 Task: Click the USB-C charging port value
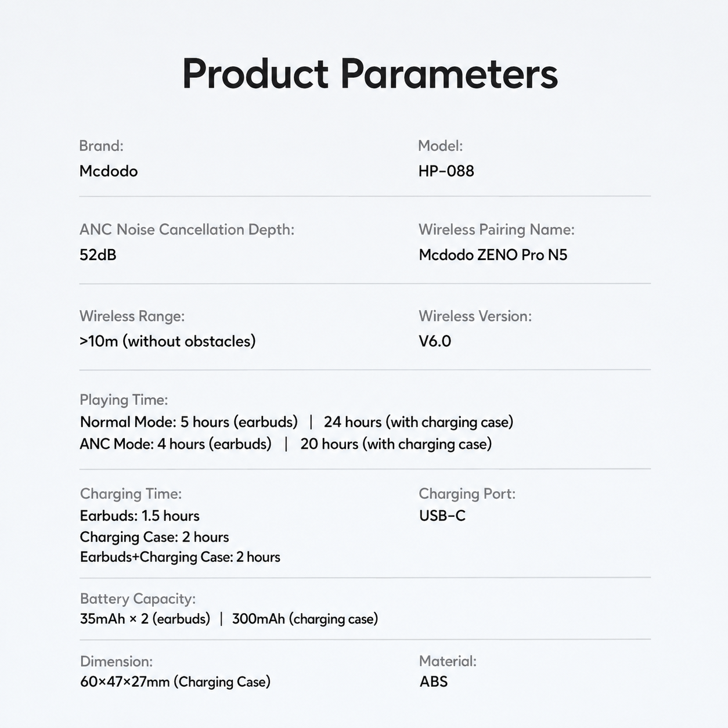coord(442,516)
